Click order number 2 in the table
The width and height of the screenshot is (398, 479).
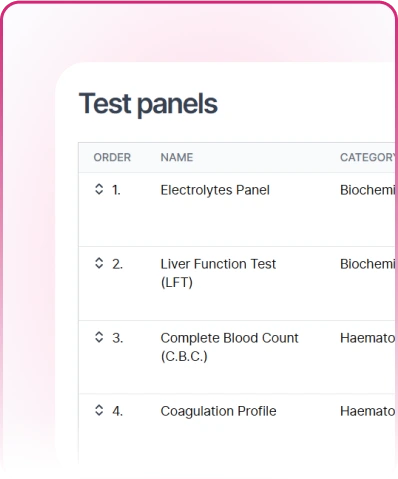pyautogui.click(x=117, y=264)
